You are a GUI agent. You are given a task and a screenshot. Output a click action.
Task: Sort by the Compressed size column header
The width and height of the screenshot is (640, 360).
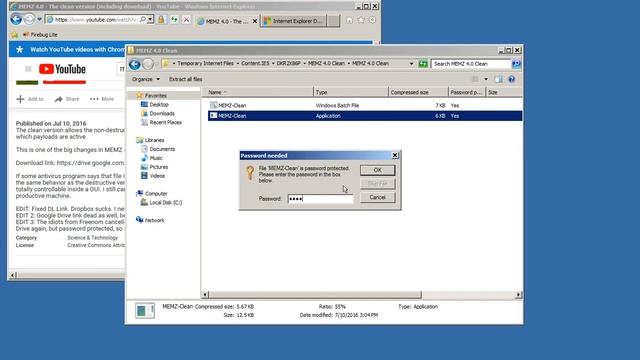(418, 92)
